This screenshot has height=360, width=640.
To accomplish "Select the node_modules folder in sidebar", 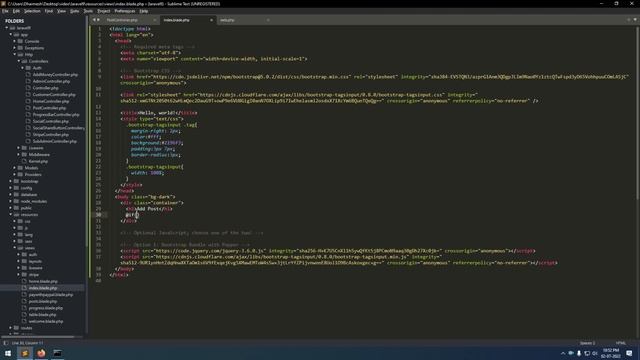I will click(x=34, y=201).
